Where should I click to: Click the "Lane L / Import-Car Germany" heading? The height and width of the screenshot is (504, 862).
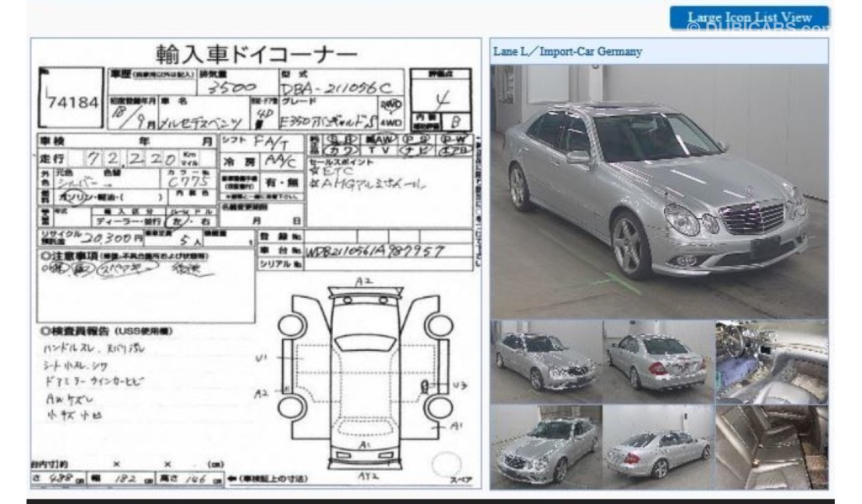568,51
